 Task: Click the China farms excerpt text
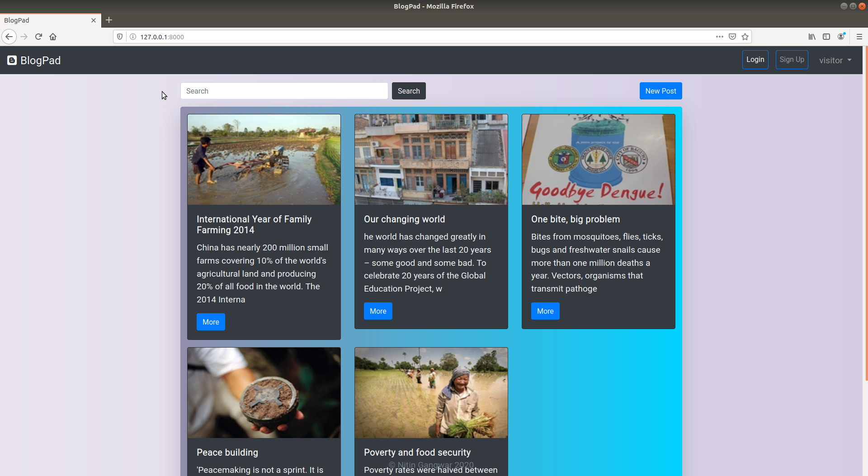click(262, 273)
